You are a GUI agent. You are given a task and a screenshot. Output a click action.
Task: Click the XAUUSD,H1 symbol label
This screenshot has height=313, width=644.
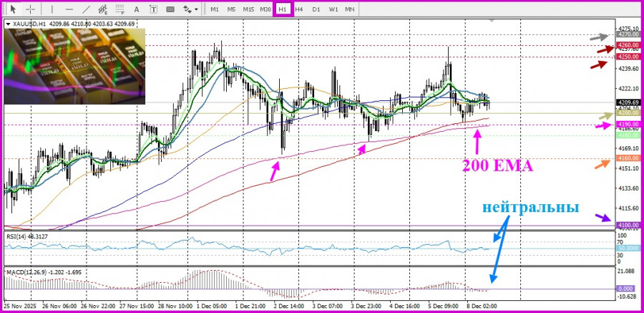tap(29, 24)
